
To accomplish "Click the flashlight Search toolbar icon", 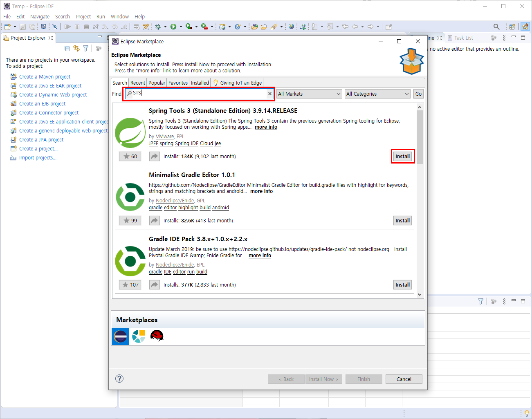I will coord(274,27).
